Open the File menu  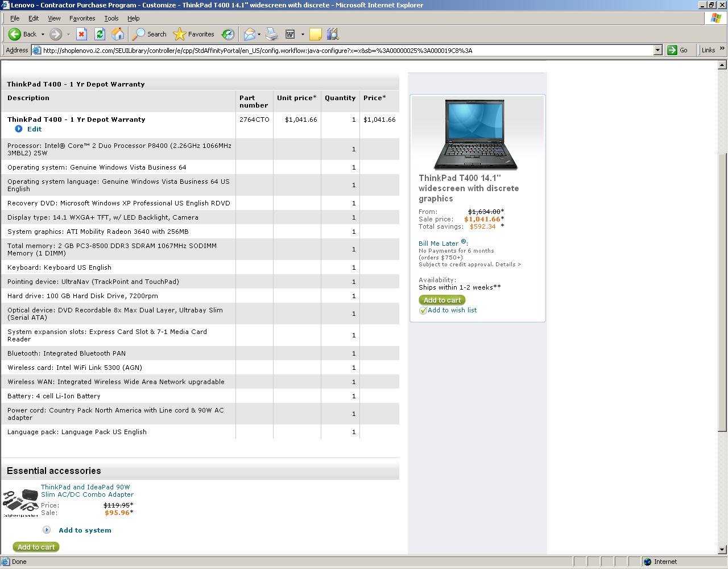(15, 18)
